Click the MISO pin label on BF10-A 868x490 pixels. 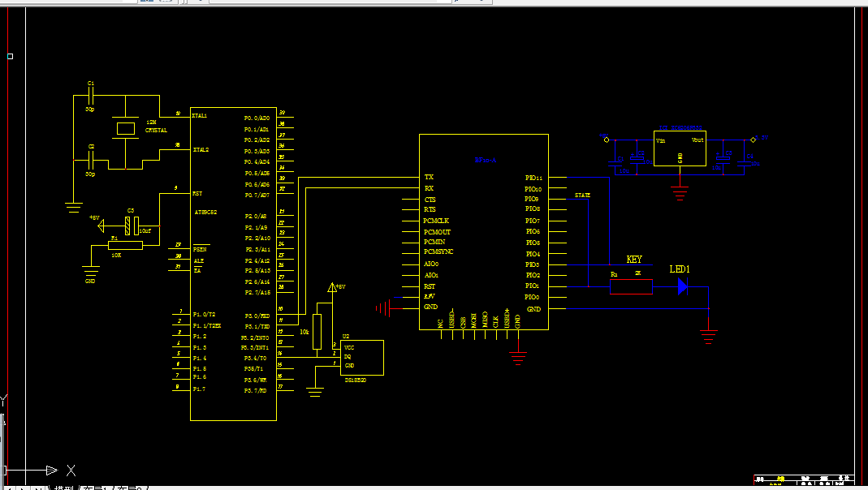pos(485,320)
